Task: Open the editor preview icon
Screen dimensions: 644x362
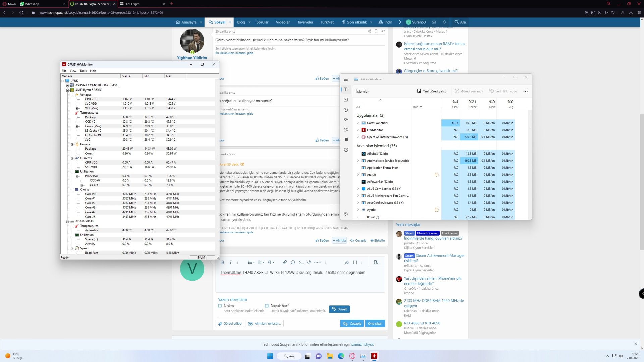Action: (376, 263)
